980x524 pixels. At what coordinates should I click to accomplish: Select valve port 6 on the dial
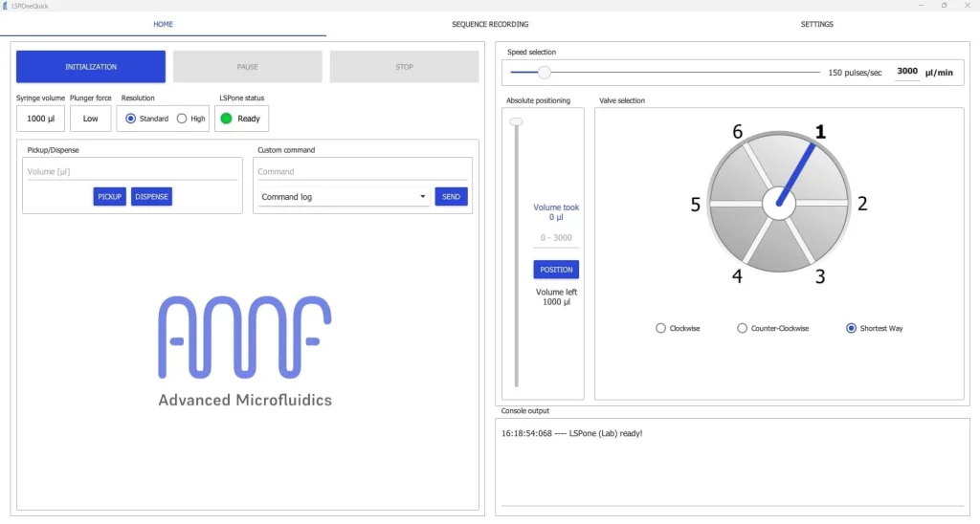[737, 132]
